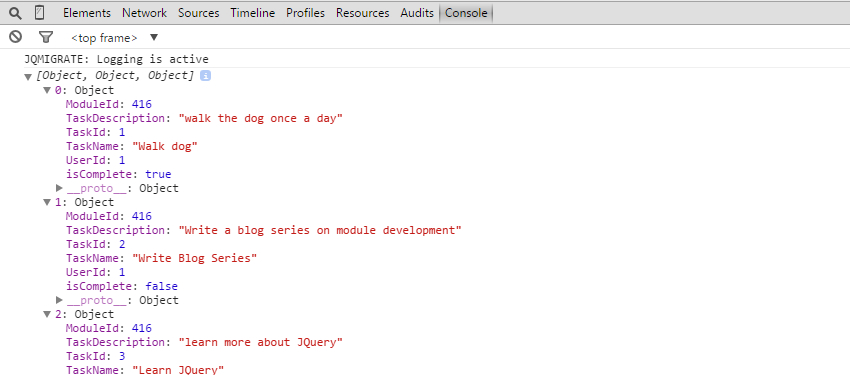850x375 pixels.
Task: Open the top frame context dropdown
Action: 115,37
